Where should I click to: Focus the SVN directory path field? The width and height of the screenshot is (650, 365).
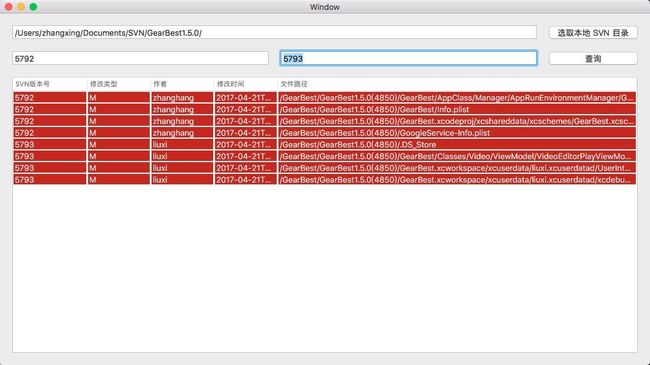pos(274,32)
